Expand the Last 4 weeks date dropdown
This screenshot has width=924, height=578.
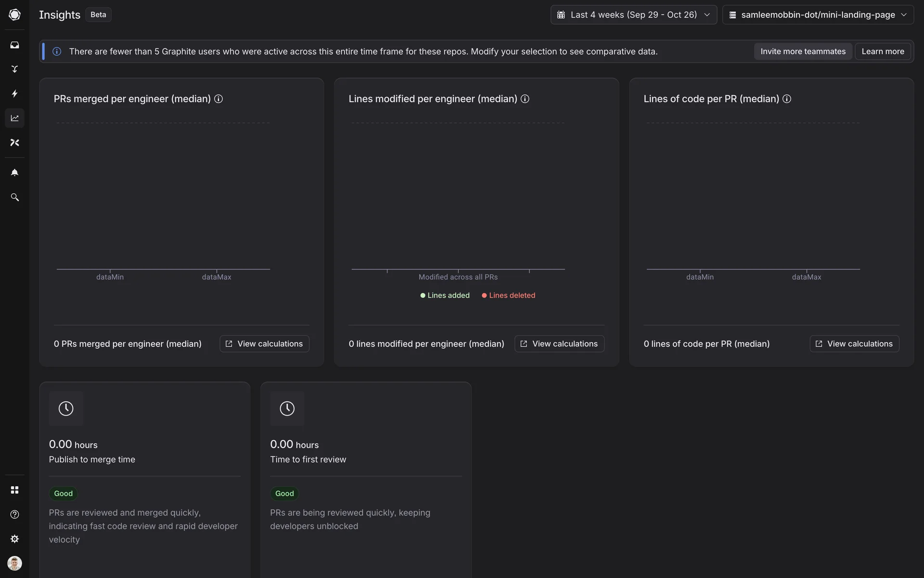click(x=633, y=14)
